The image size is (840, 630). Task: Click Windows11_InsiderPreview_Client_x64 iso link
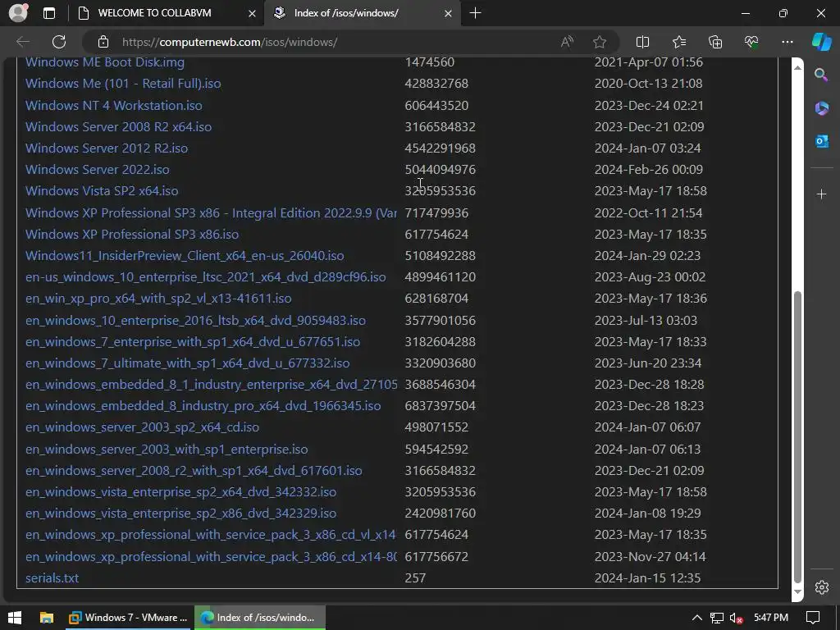[185, 256]
